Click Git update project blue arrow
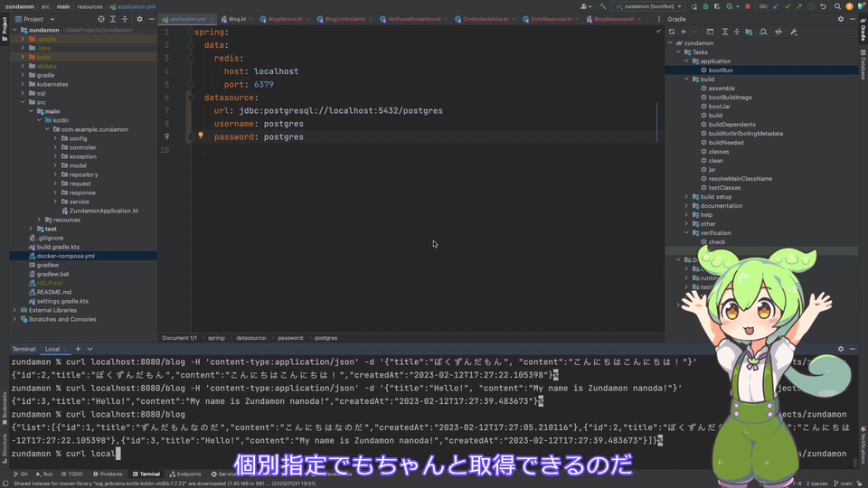This screenshot has height=488, width=868. tap(776, 6)
